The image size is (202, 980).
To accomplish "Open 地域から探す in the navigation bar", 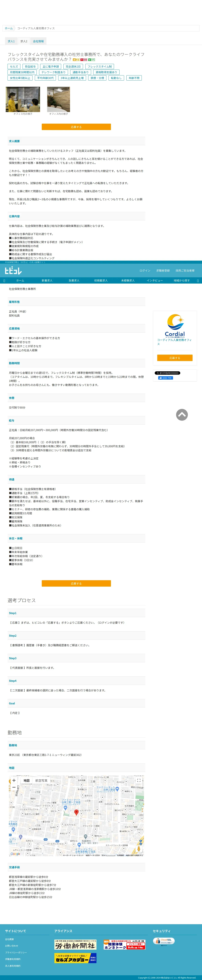I will (x=181, y=280).
